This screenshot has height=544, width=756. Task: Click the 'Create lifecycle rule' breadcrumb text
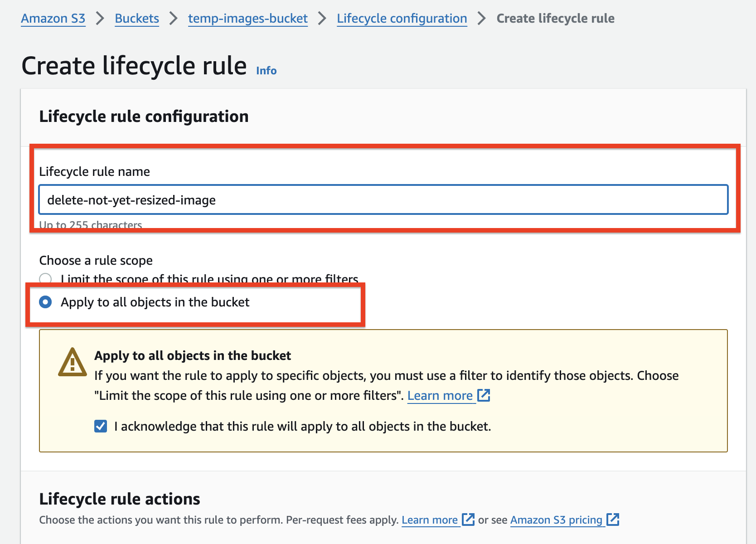click(556, 19)
